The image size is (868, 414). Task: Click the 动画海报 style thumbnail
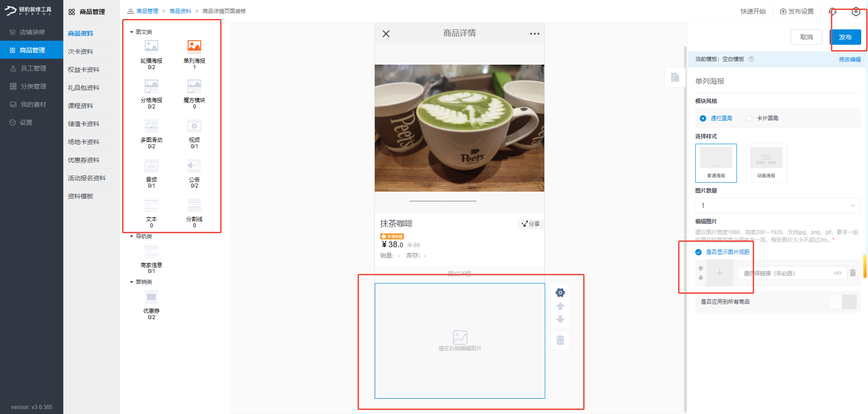point(766,163)
